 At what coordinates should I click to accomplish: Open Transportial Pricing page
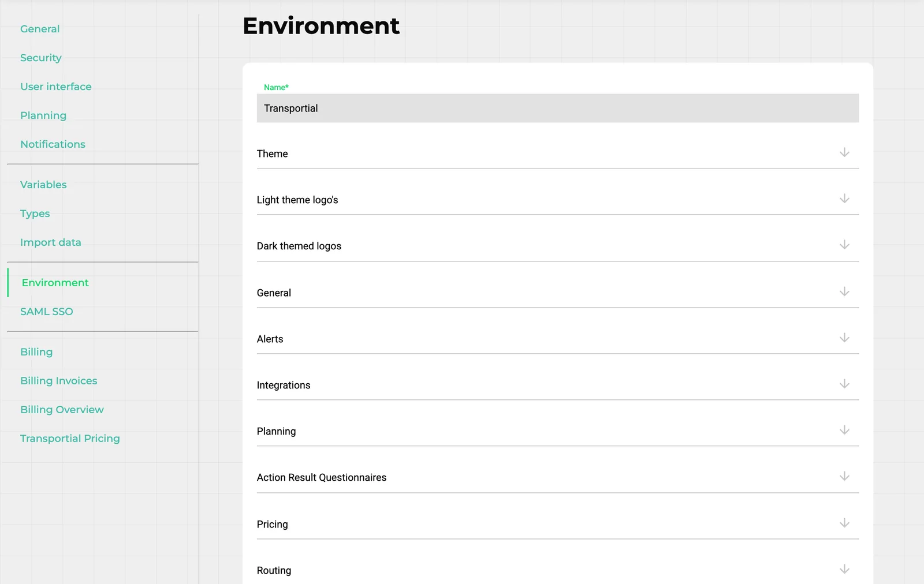[70, 439]
